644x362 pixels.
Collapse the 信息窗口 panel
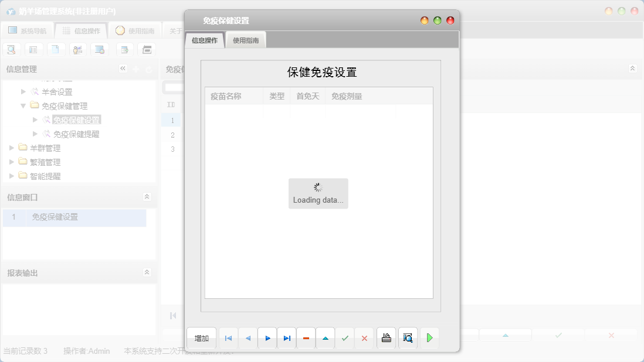pos(146,197)
